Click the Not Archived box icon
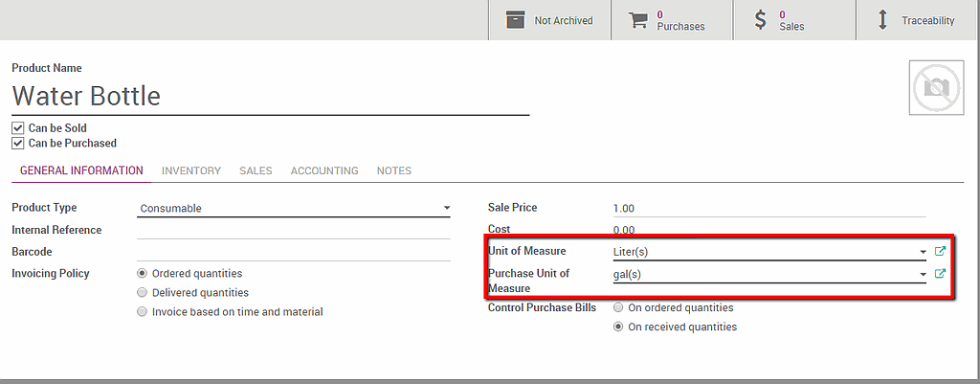This screenshot has height=384, width=980. tap(516, 20)
